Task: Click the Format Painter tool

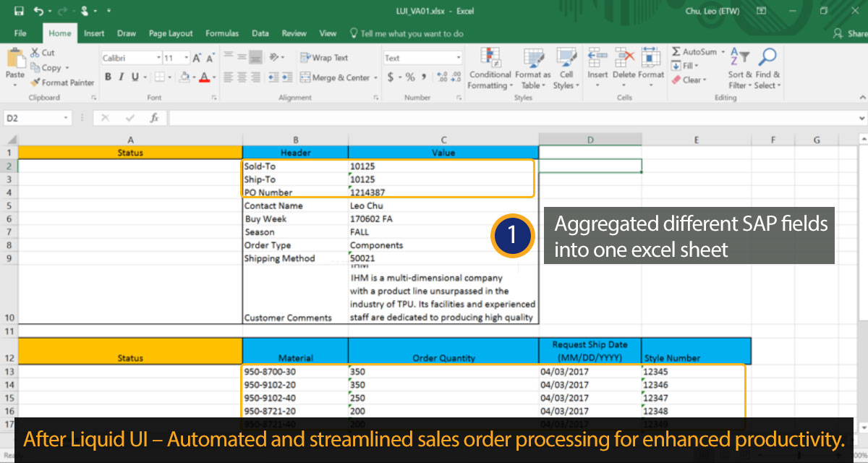Action: pyautogui.click(x=62, y=82)
